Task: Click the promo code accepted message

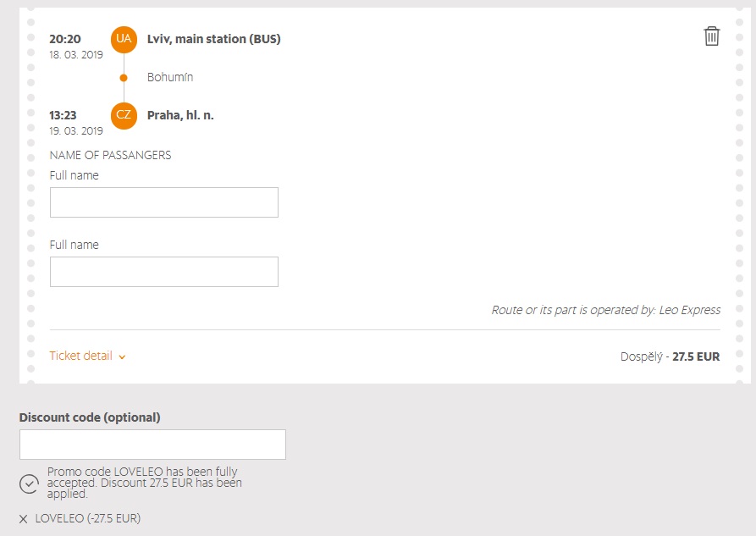Action: 144,483
